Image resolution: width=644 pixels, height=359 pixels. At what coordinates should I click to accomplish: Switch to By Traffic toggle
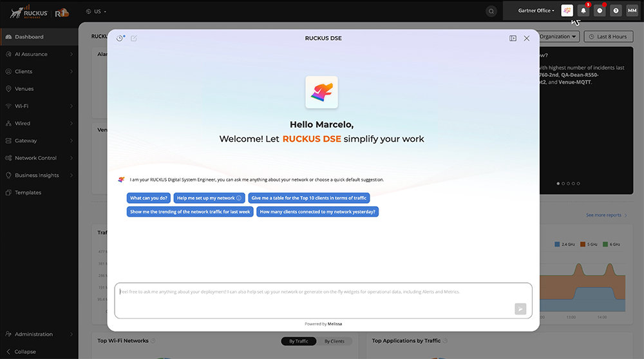point(299,341)
